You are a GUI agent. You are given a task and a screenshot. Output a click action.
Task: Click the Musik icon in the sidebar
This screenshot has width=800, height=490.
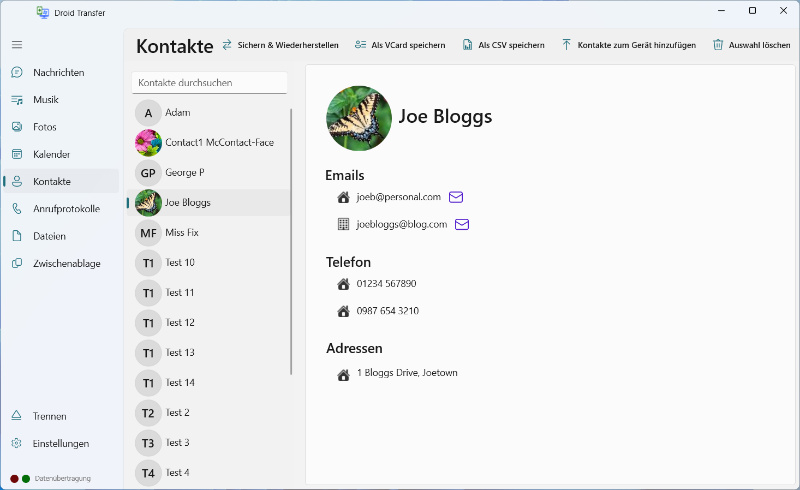[x=17, y=100]
